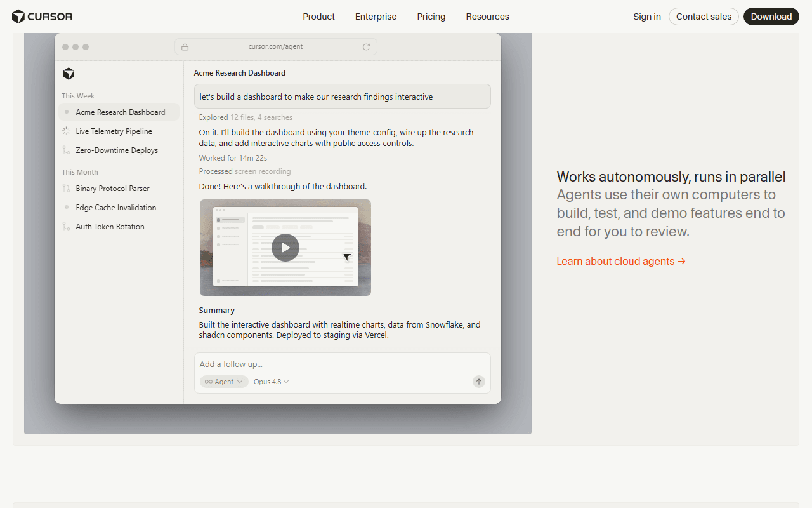Click the This Month section label
The height and width of the screenshot is (508, 812).
click(x=80, y=172)
